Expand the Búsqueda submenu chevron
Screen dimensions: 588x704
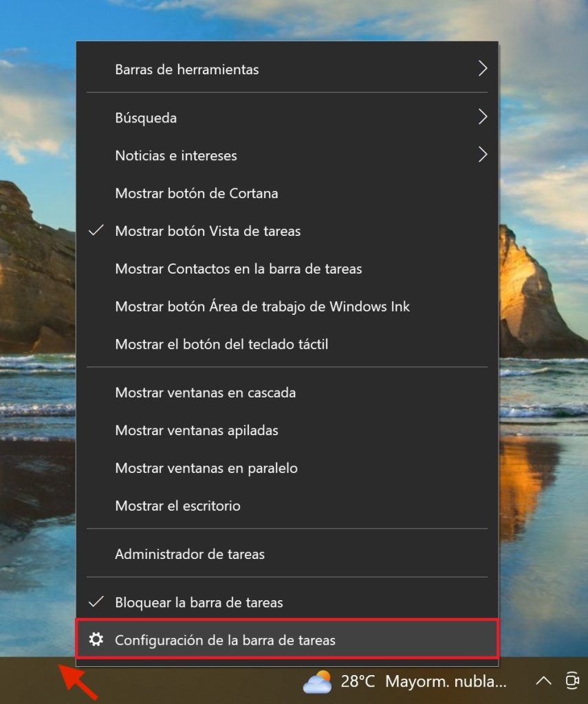pos(483,117)
